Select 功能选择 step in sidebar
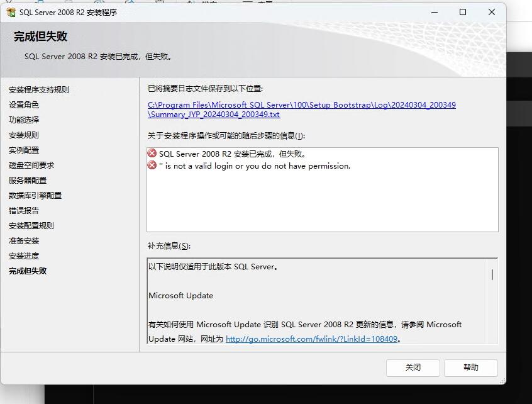Image resolution: width=532 pixels, height=404 pixels. pos(24,120)
